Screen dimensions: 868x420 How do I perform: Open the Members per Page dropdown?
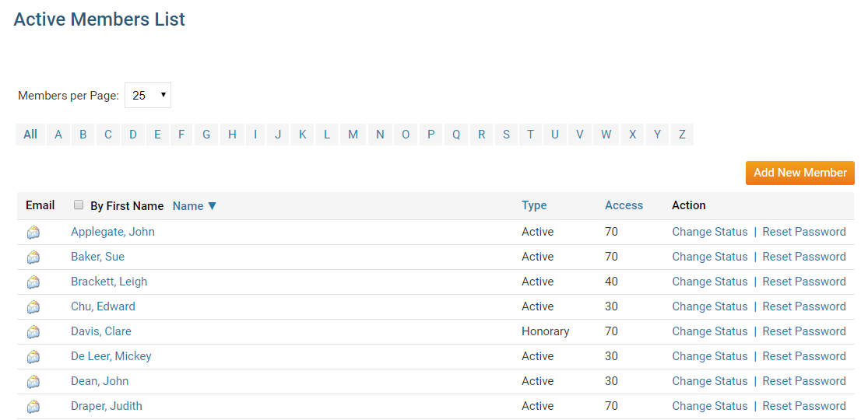pyautogui.click(x=148, y=96)
